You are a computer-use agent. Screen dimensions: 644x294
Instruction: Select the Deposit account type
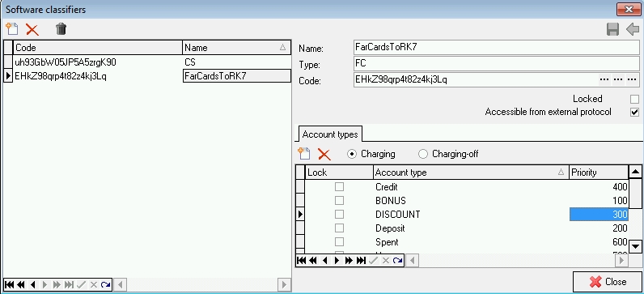coord(390,228)
